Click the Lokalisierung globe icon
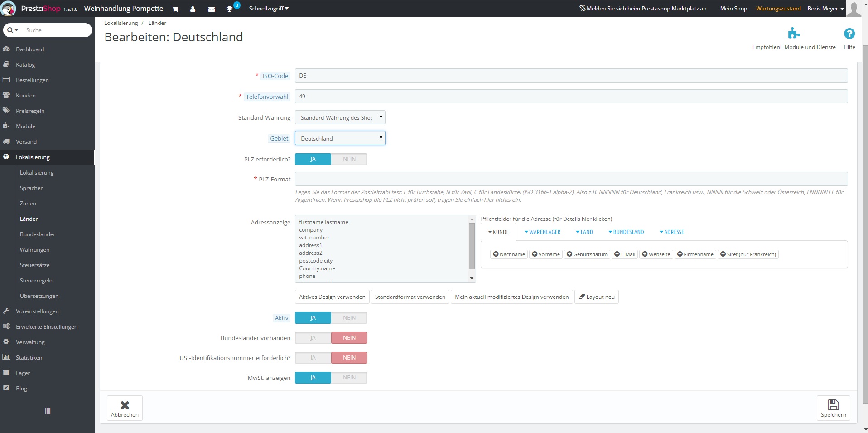Image resolution: width=868 pixels, height=433 pixels. point(6,157)
